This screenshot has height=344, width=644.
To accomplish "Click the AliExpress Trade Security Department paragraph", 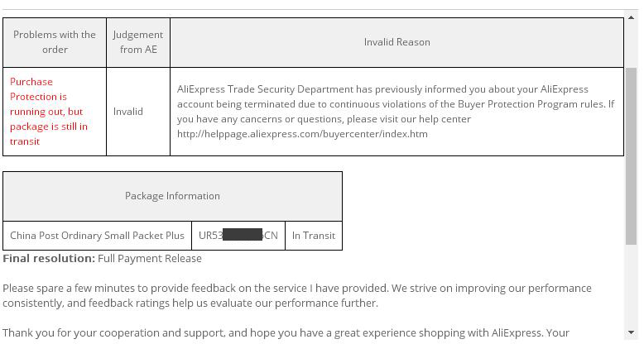I will pyautogui.click(x=396, y=112).
